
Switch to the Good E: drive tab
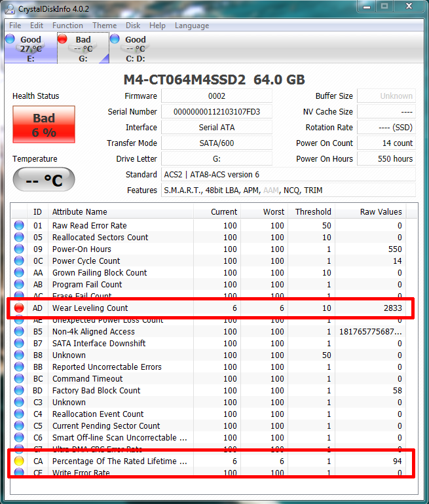[31, 48]
